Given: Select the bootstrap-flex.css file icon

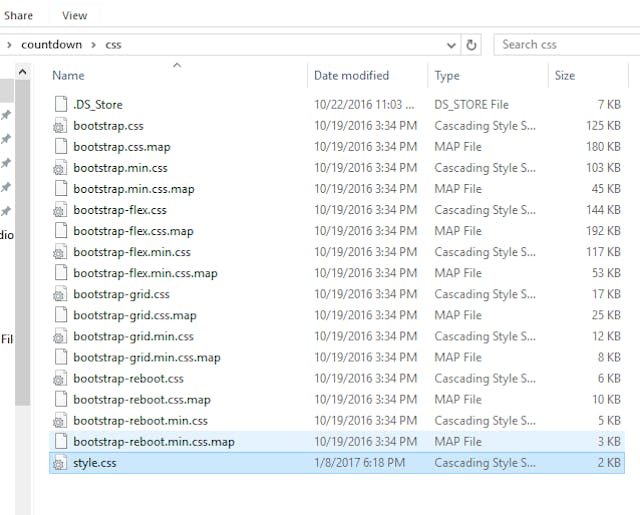Looking at the screenshot, I should pos(60,210).
